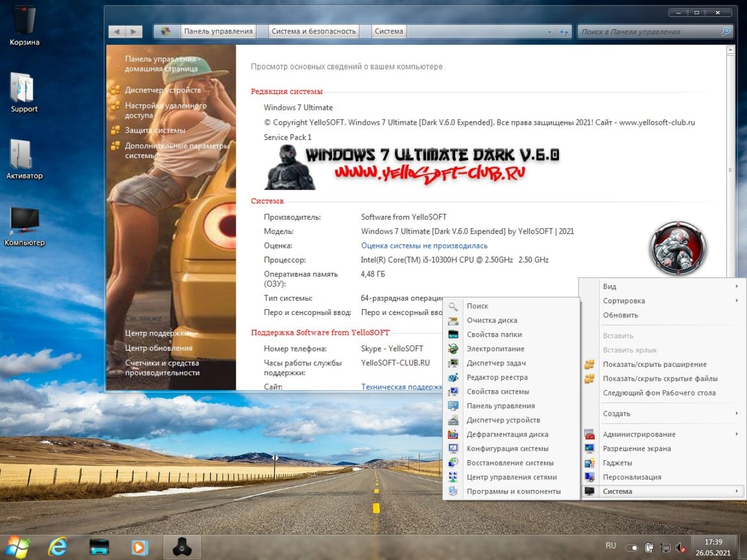Select Программы и компоненты in the submenu

pos(514,491)
